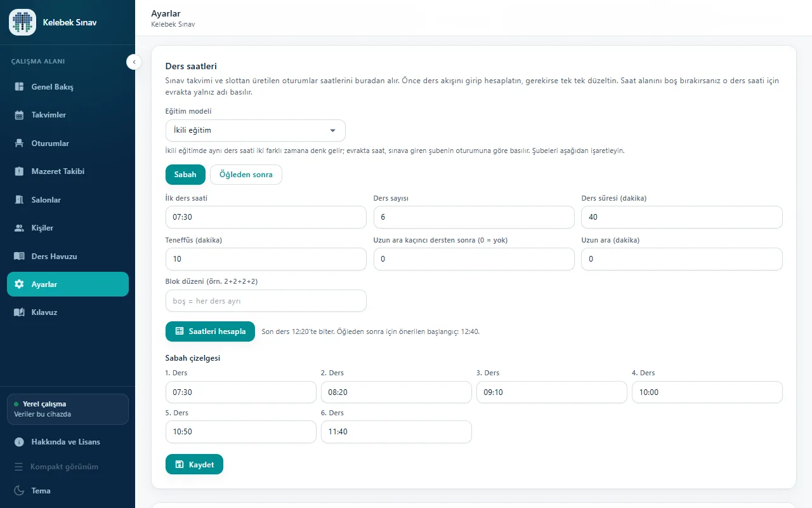The width and height of the screenshot is (812, 508).
Task: Focus the Ders süresi (dakika) field
Action: click(x=682, y=217)
